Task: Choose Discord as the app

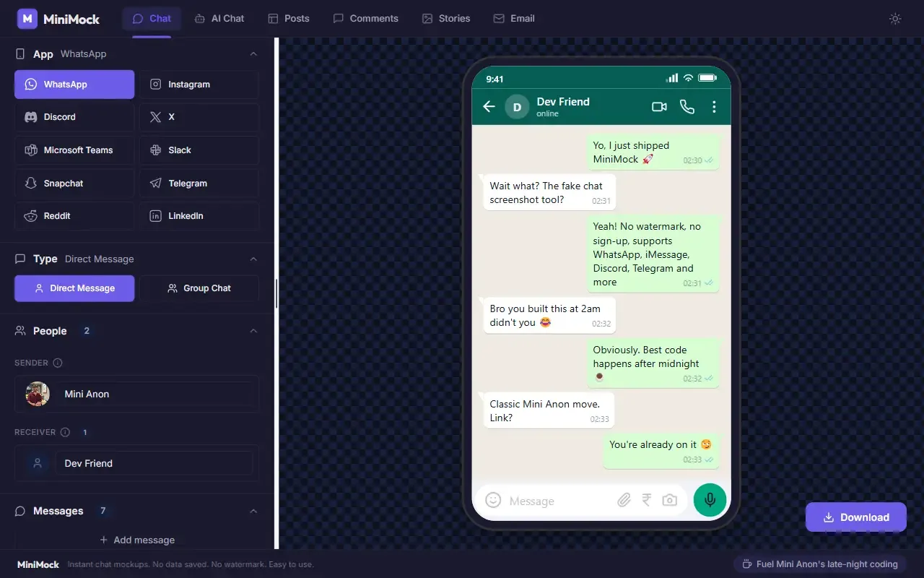Action: (x=74, y=117)
